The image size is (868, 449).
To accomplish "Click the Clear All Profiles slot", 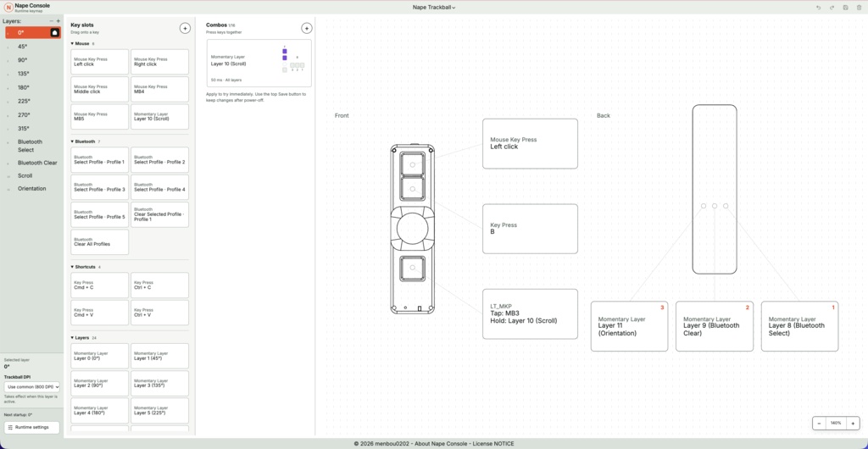I will [x=100, y=242].
